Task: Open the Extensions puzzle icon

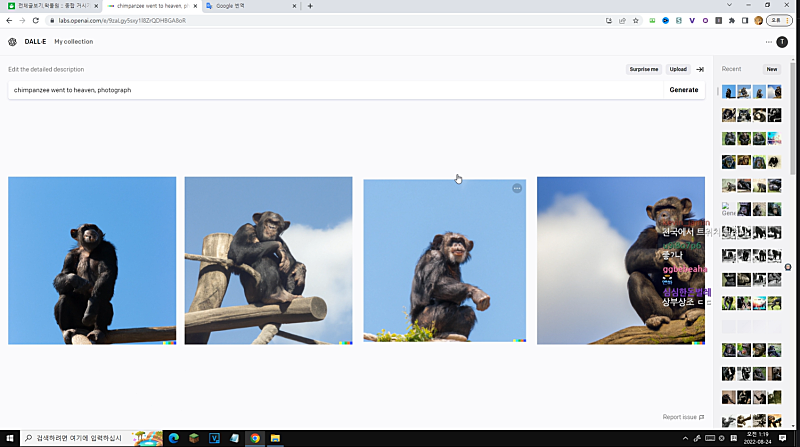Action: [732, 20]
